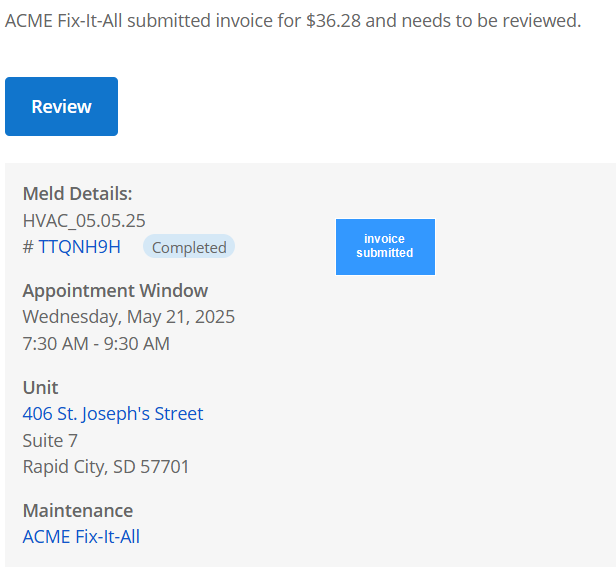Viewport: 616px width, 571px height.
Task: Click the Maintenance heading
Action: (x=77, y=511)
